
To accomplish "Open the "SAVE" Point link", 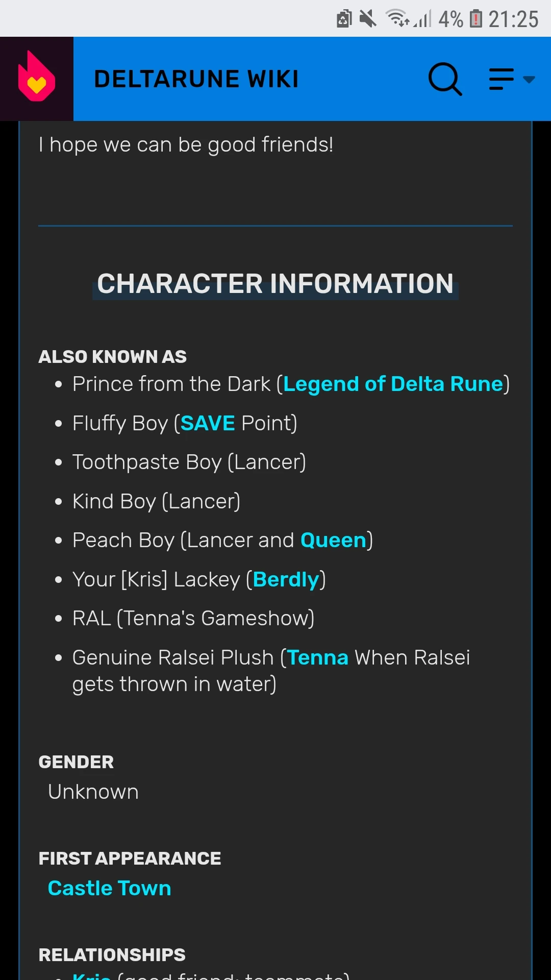I will (x=208, y=423).
